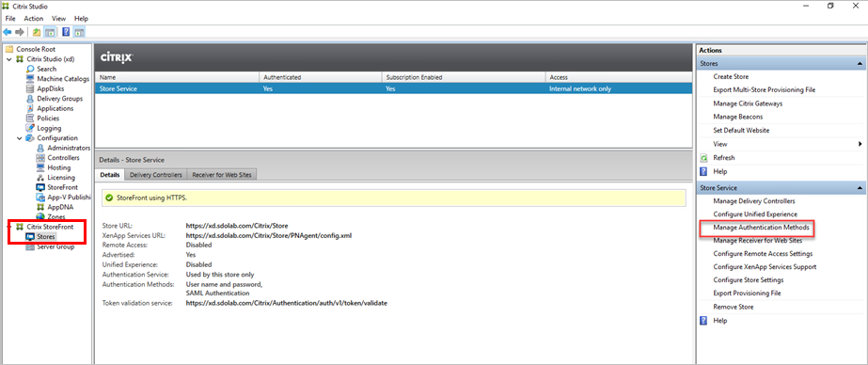
Task: Select the AppDNA icon
Action: pyautogui.click(x=40, y=207)
